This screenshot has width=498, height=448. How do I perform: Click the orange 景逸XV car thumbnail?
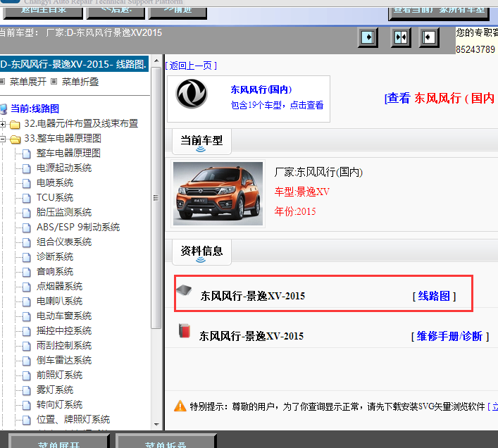[218, 194]
